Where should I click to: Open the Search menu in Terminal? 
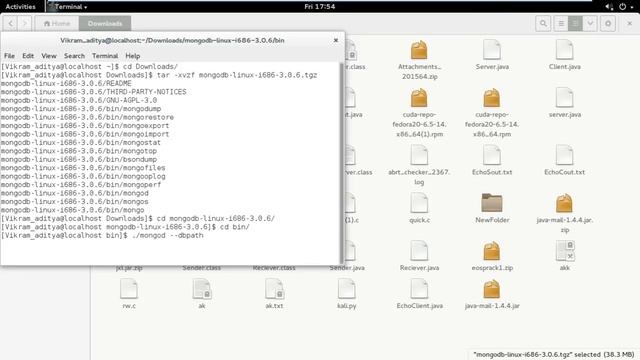[74, 56]
